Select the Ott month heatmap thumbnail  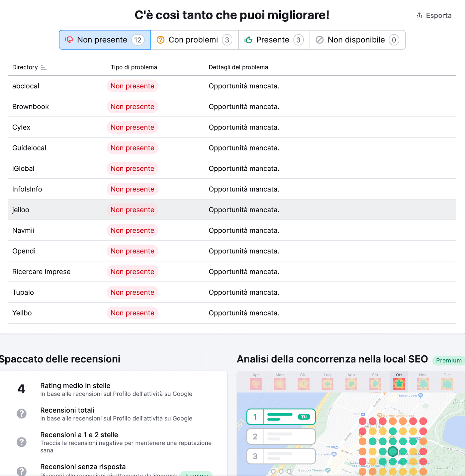(399, 383)
